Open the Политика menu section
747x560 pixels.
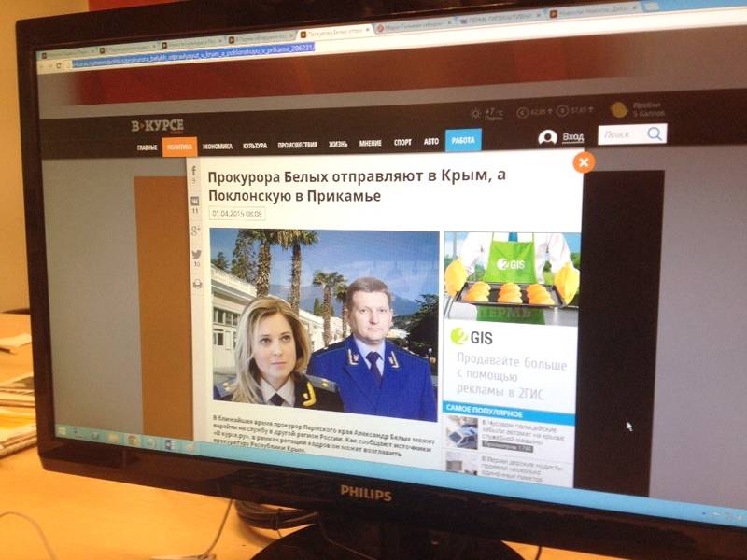(179, 147)
